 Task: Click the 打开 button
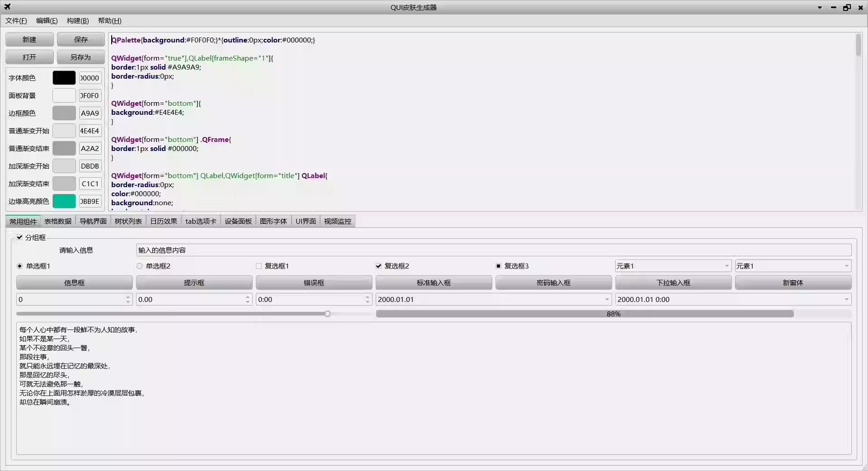pos(29,57)
